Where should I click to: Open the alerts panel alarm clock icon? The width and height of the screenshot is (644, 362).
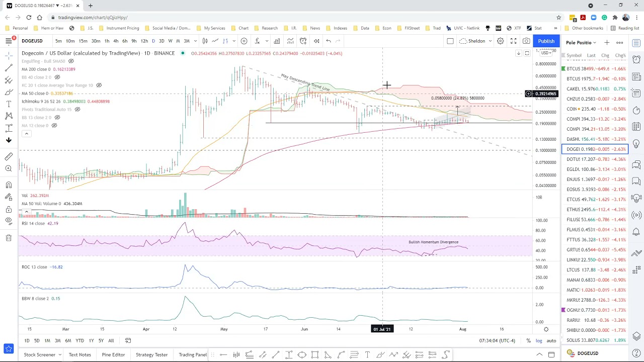[636, 60]
